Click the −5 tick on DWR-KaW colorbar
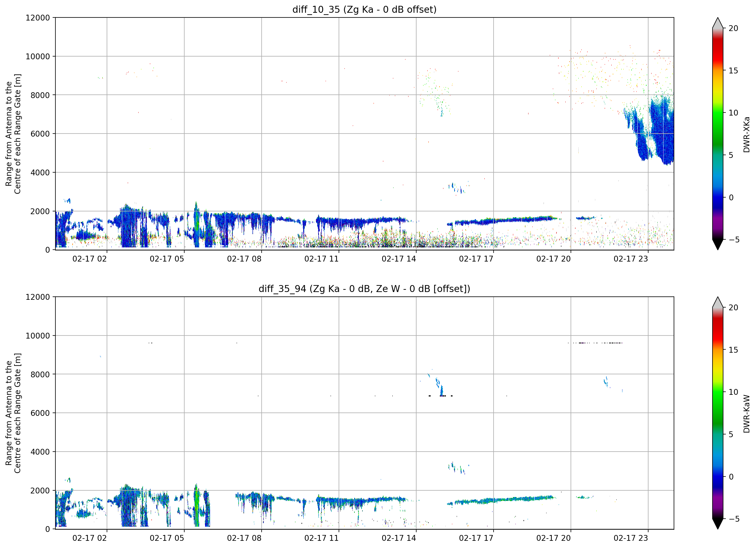 pos(734,519)
